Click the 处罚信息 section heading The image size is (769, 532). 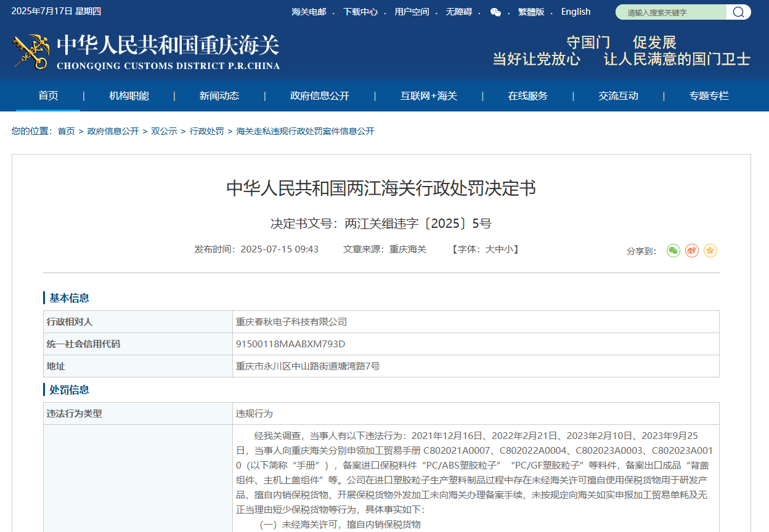69,390
